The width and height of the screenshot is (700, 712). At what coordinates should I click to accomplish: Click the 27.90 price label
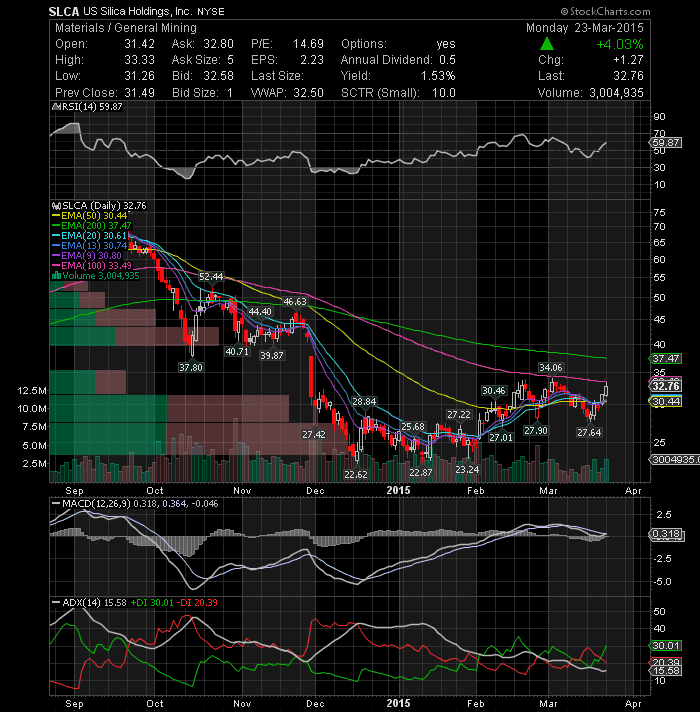tap(536, 430)
